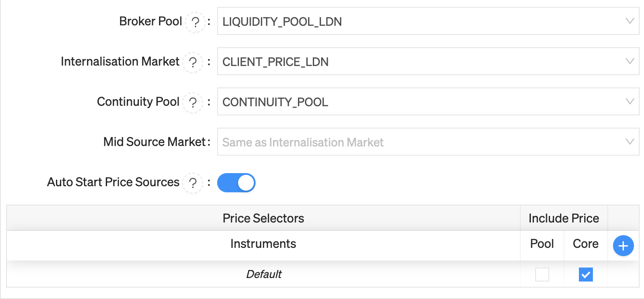Click the Instruments sub-header cell
This screenshot has height=299, width=644.
click(x=263, y=244)
